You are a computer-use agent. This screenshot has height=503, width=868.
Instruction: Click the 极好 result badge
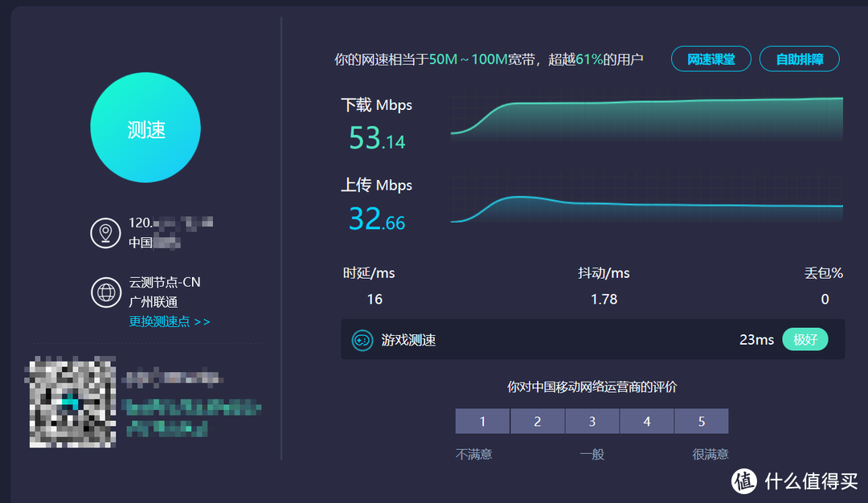click(x=805, y=339)
